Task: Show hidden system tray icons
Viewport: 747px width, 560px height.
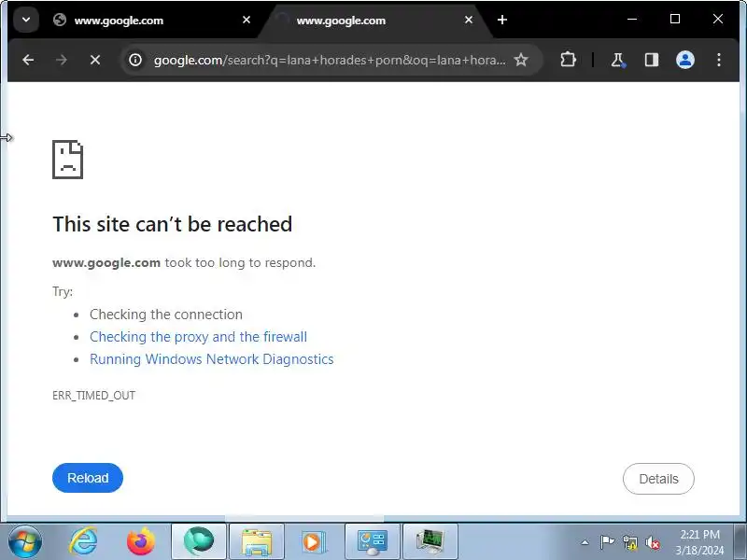Action: tap(585, 542)
